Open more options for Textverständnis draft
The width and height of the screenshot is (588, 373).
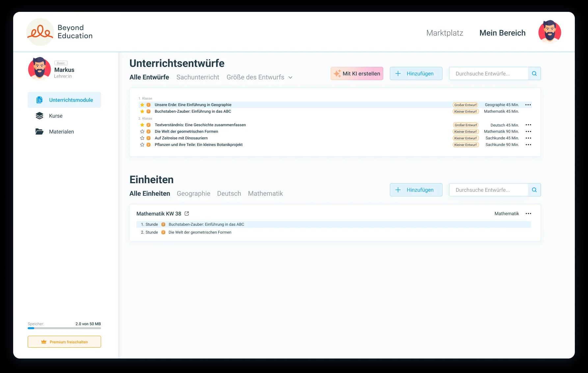[x=528, y=125]
